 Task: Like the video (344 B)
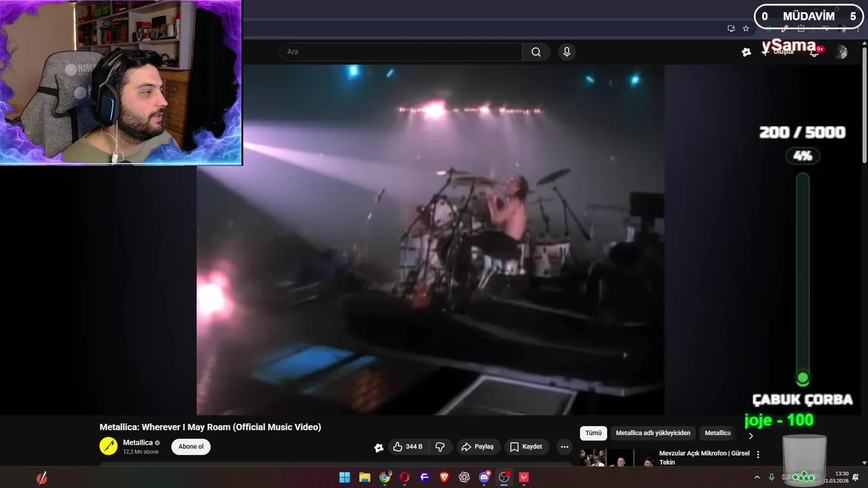[x=408, y=447]
